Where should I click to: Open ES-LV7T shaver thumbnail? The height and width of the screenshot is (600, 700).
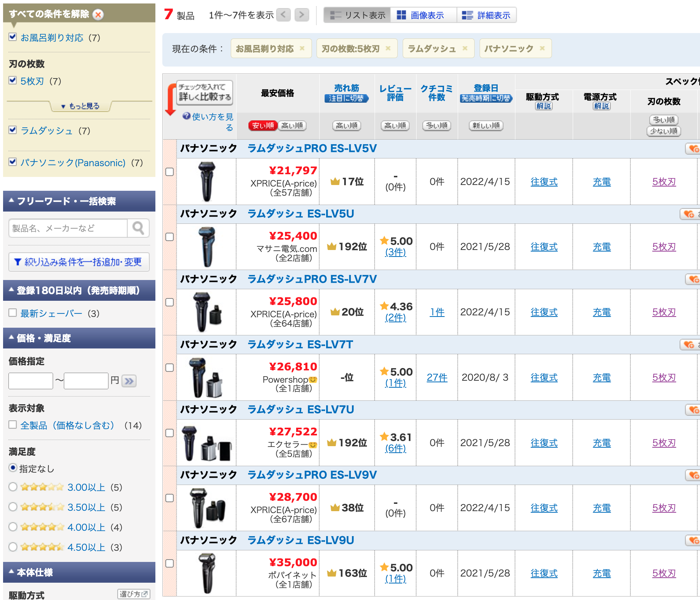pyautogui.click(x=206, y=378)
